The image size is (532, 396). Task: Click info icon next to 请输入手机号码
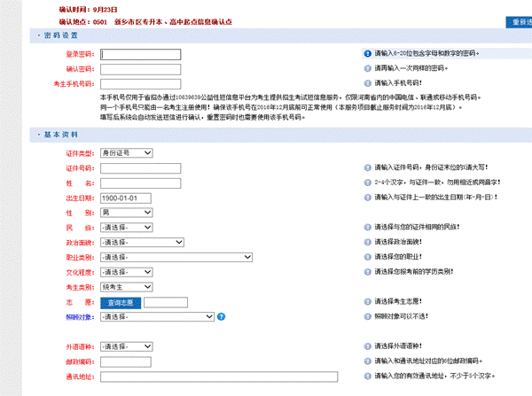(x=367, y=83)
